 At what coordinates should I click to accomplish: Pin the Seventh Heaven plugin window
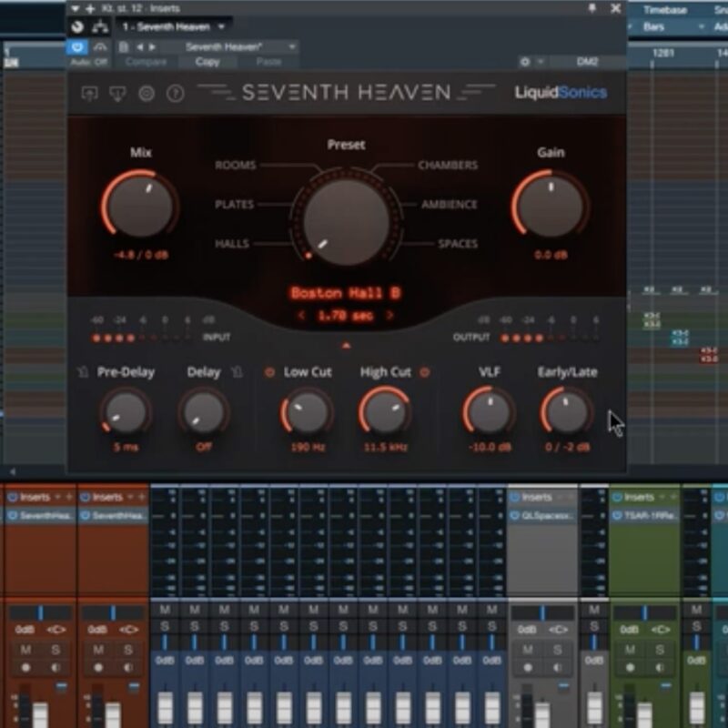(x=592, y=8)
